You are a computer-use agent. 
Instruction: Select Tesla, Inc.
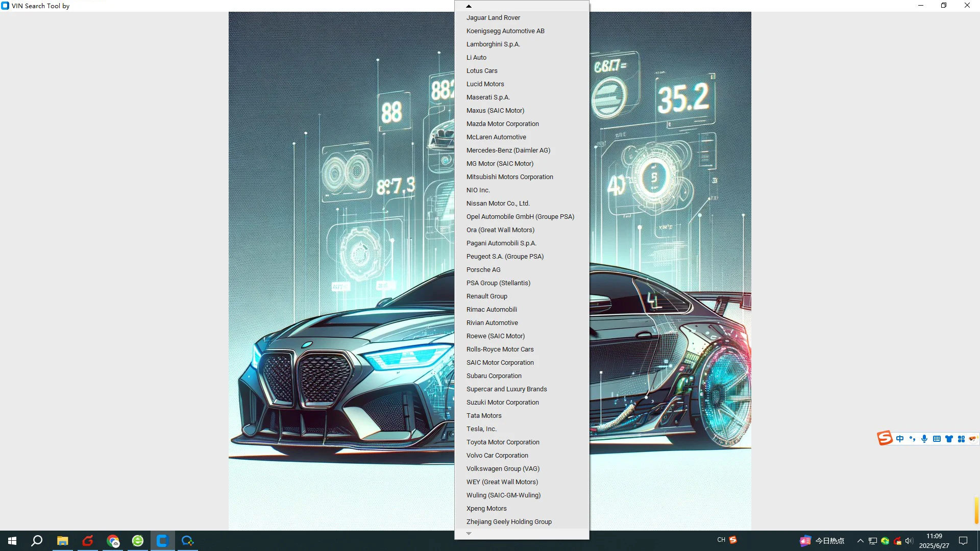coord(522,429)
